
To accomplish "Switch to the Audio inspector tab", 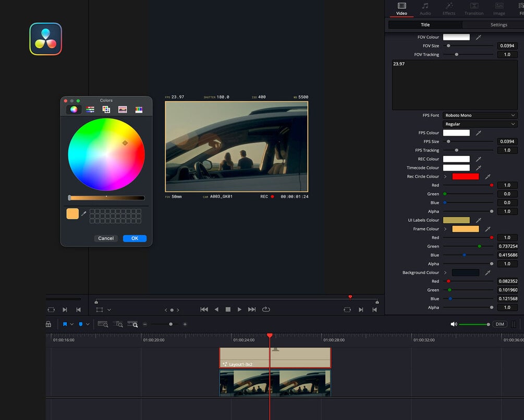I will tap(425, 9).
